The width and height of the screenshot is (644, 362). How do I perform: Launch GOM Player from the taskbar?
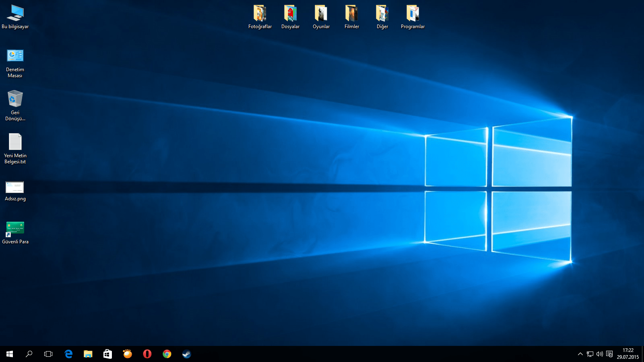(128, 354)
